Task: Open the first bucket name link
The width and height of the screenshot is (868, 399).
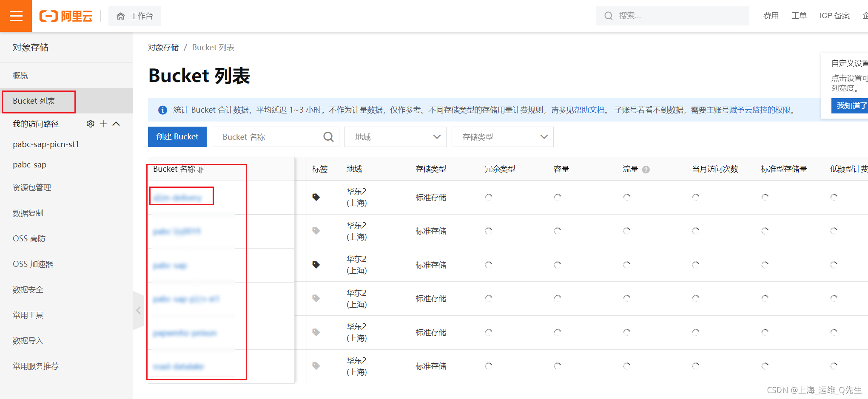Action: 178,198
